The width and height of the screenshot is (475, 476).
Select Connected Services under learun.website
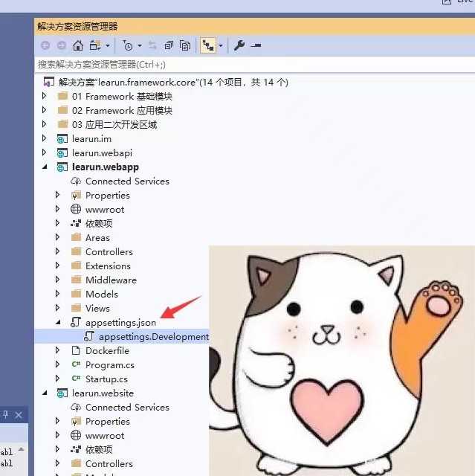click(x=127, y=408)
